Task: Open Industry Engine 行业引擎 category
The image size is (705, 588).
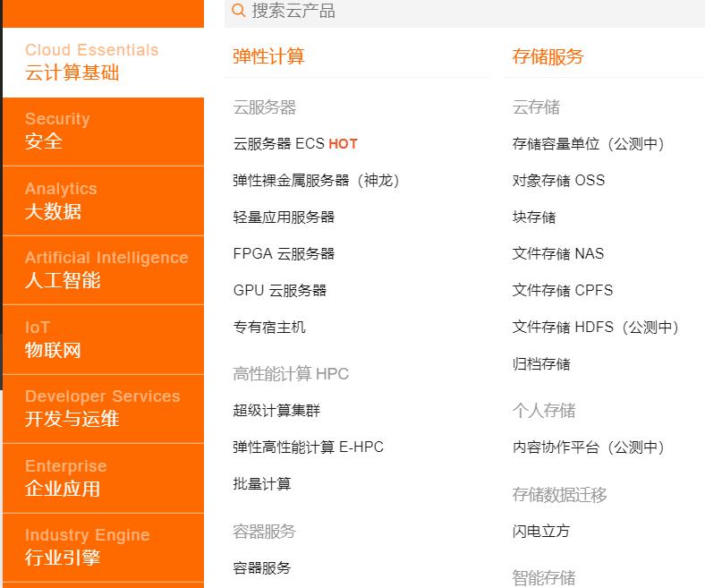Action: point(104,548)
